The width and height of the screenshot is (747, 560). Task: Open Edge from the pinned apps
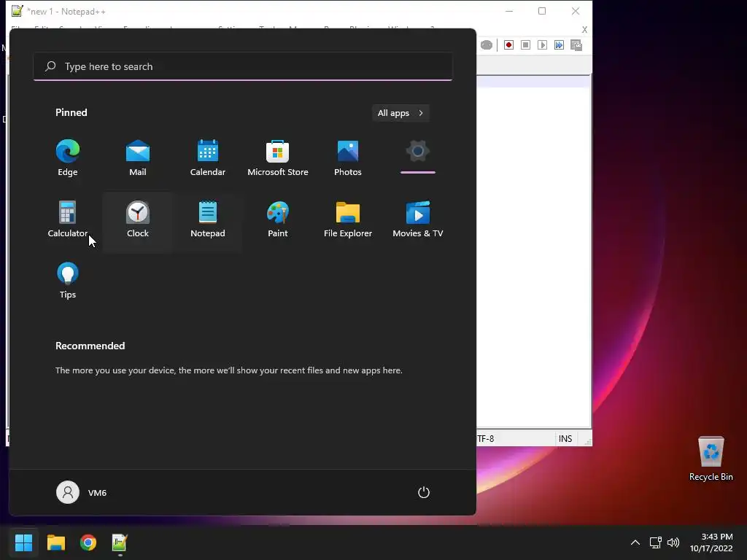coord(68,158)
